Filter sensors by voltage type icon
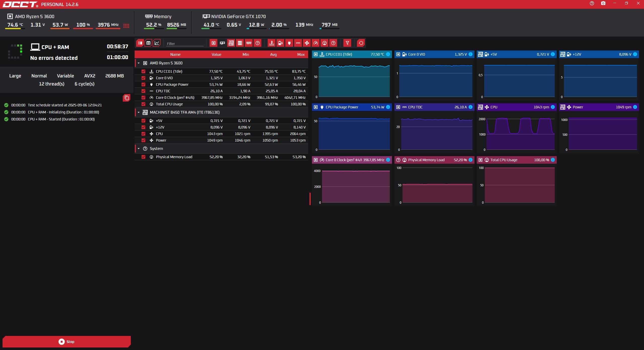This screenshot has width=644, height=350. coord(280,43)
